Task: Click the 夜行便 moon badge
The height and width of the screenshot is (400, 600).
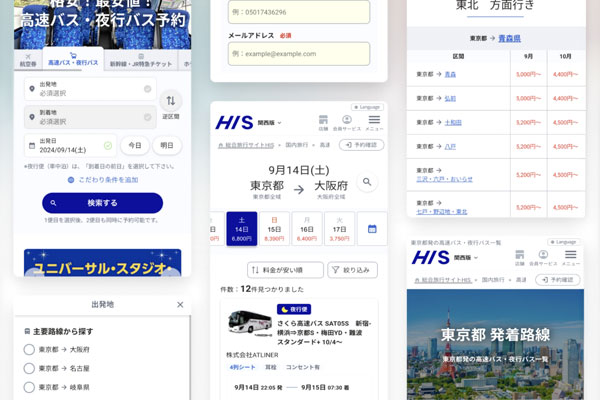Action: 294,309
